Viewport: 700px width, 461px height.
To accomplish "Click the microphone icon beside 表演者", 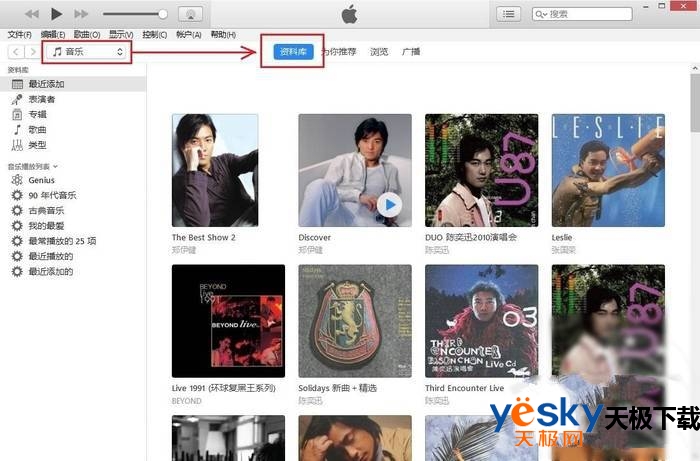I will coord(17,99).
